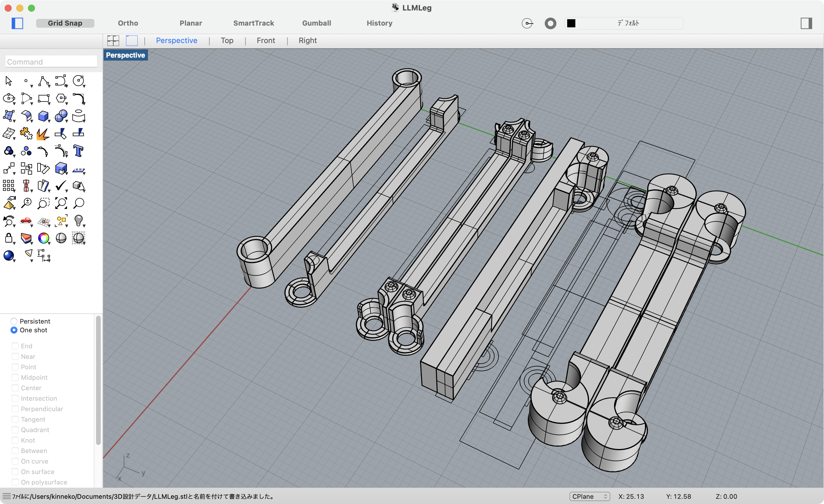
Task: Choose the Text object tool
Action: point(78,151)
